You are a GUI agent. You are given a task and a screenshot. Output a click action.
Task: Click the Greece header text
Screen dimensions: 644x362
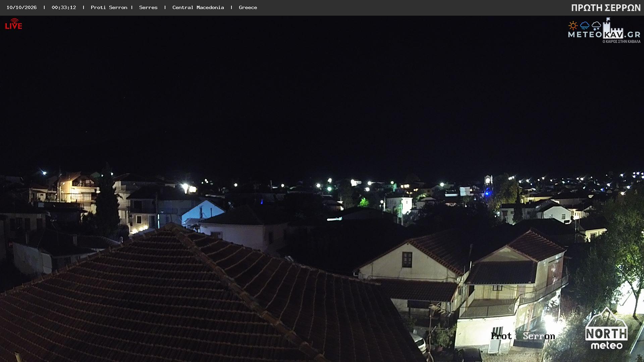pyautogui.click(x=248, y=7)
